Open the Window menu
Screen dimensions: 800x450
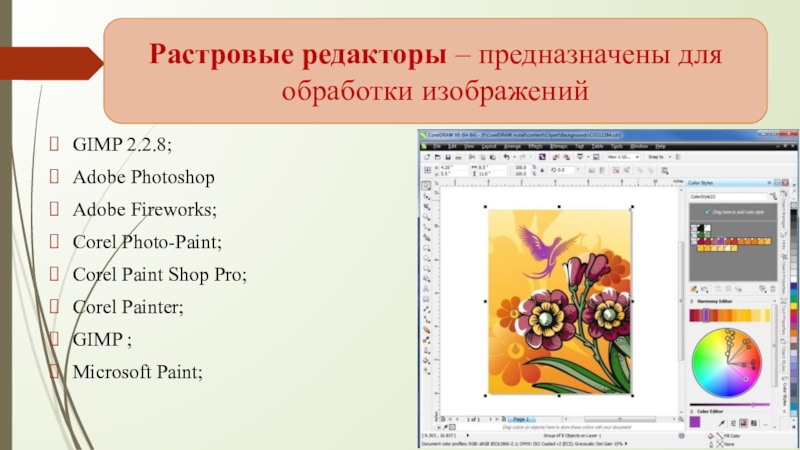(639, 146)
